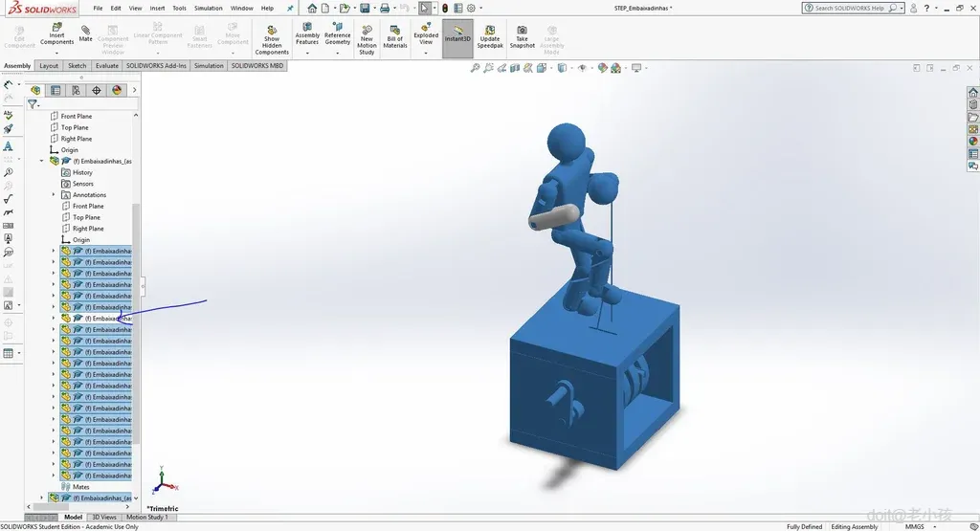
Task: Open FeatureManager Design Tree tab
Action: point(35,90)
